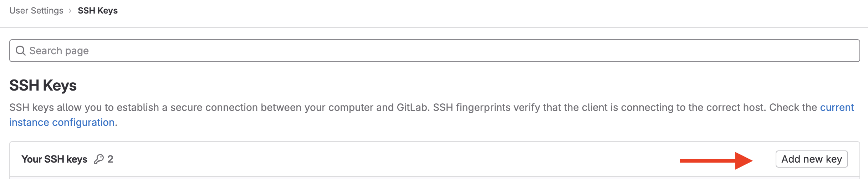Click the SSH key count number 2
The width and height of the screenshot is (868, 179).
coord(110,159)
